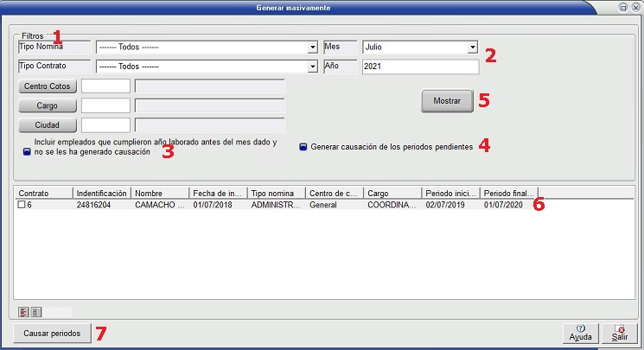The height and width of the screenshot is (350, 644).
Task: Check the contract 6 row checkbox
Action: [22, 206]
